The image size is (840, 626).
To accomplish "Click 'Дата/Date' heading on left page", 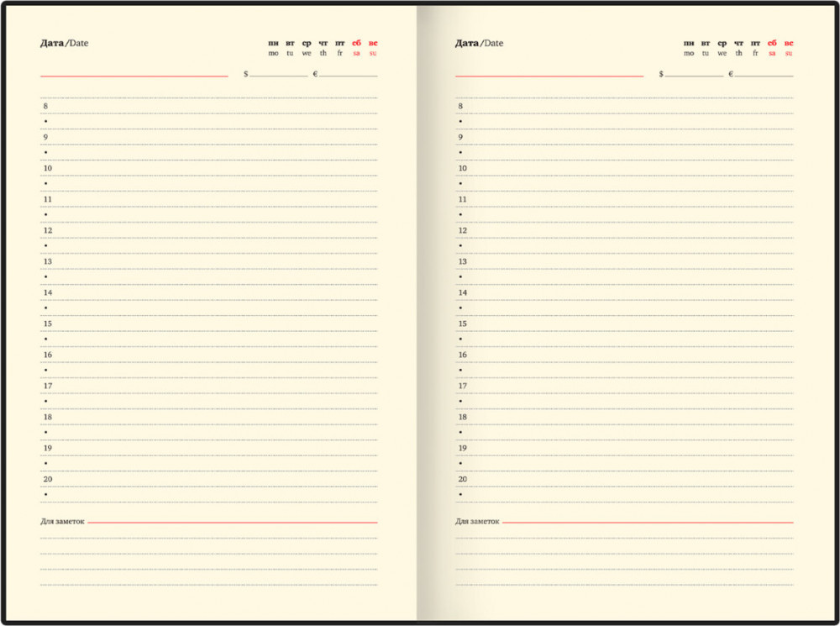I will click(x=64, y=43).
